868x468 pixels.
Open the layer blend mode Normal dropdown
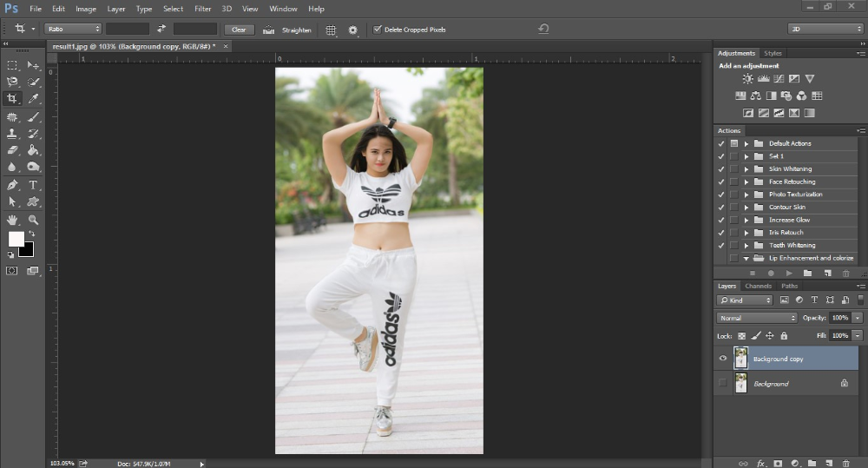pos(757,318)
